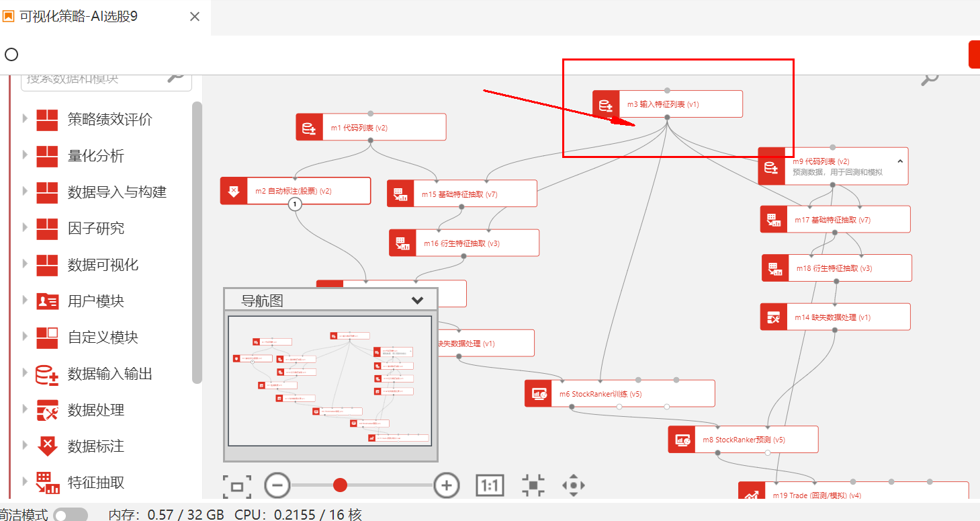The image size is (980, 521).
Task: Select the m8 StockRanker预测 (v5) label
Action: pyautogui.click(x=744, y=440)
